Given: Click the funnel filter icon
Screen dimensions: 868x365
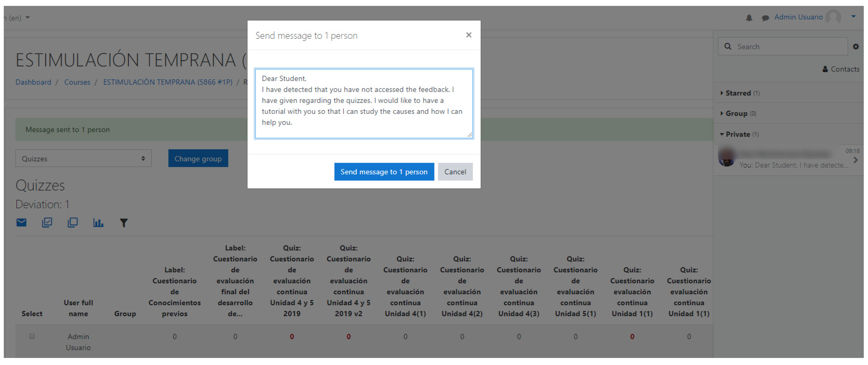Looking at the screenshot, I should (x=124, y=223).
